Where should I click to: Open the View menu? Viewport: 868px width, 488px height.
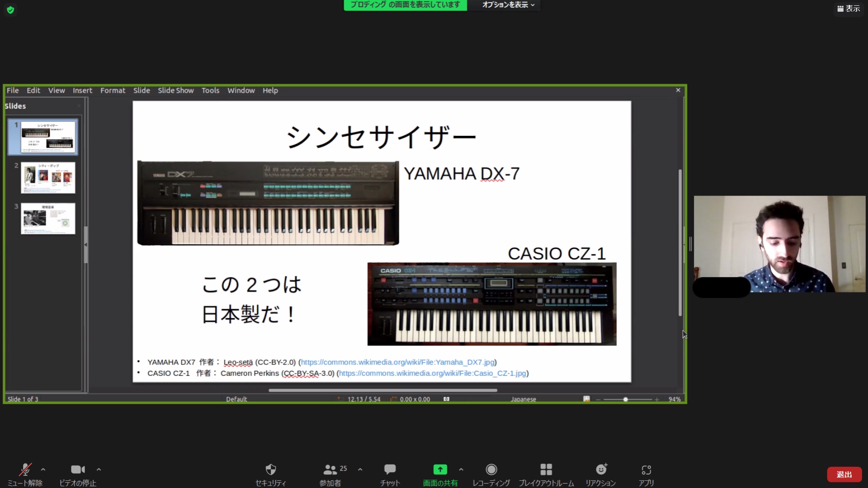[57, 91]
